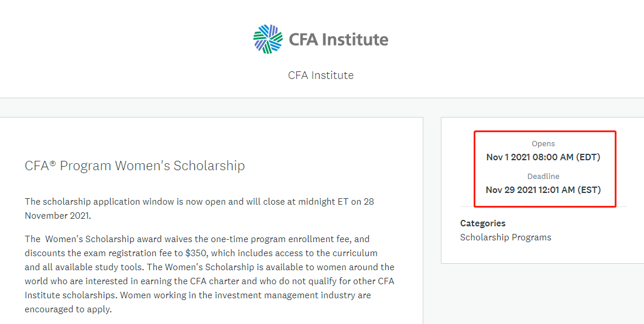Click the gray CFA Institute logo wordmark
This screenshot has width=644, height=324.
pyautogui.click(x=338, y=39)
